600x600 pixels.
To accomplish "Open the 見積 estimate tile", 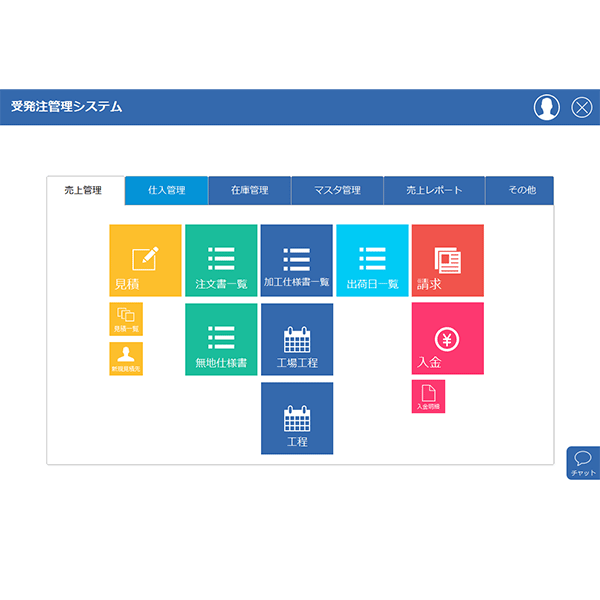I will pos(145,260).
